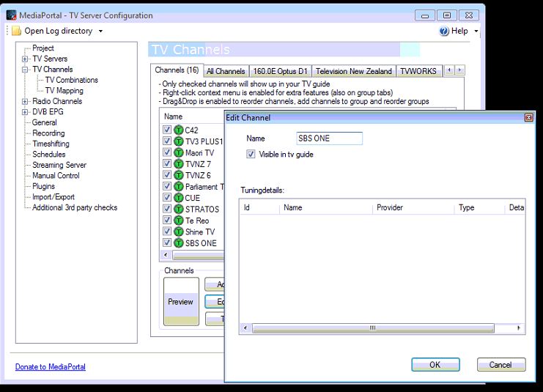This screenshot has height=392, width=543.
Task: Click the folder icon for Open Log directory
Action: pyautogui.click(x=16, y=31)
